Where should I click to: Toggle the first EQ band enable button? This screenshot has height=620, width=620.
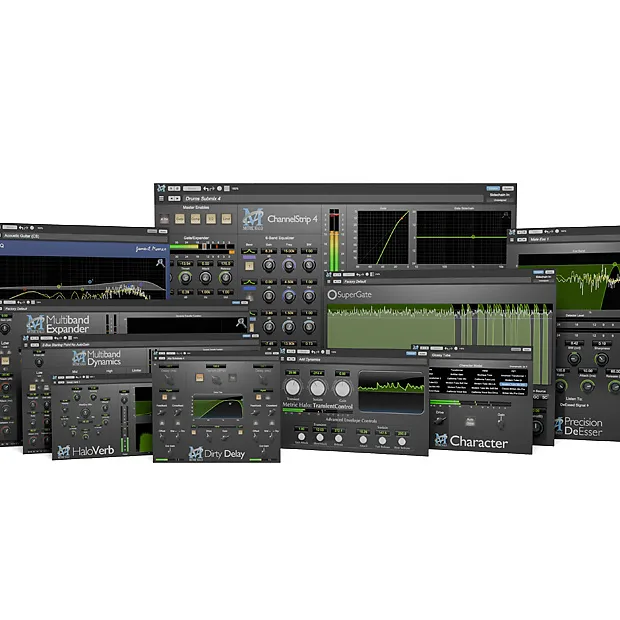click(249, 266)
